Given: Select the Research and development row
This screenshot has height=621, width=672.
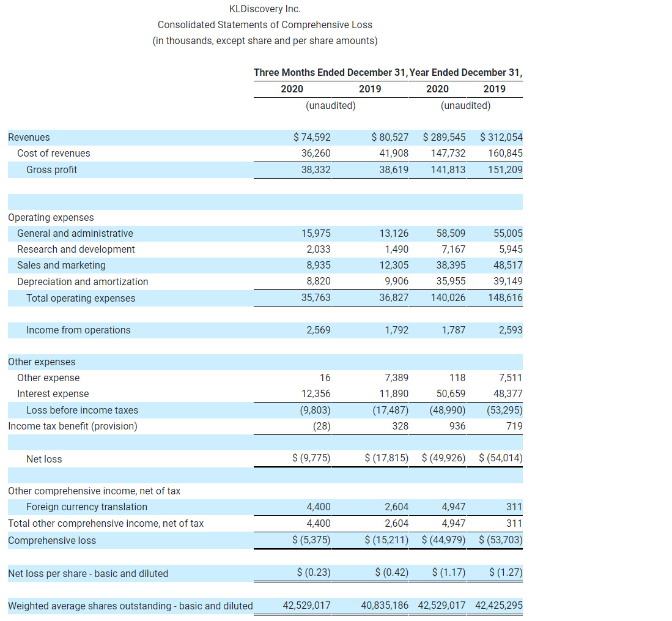Looking at the screenshot, I should pyautogui.click(x=75, y=249).
